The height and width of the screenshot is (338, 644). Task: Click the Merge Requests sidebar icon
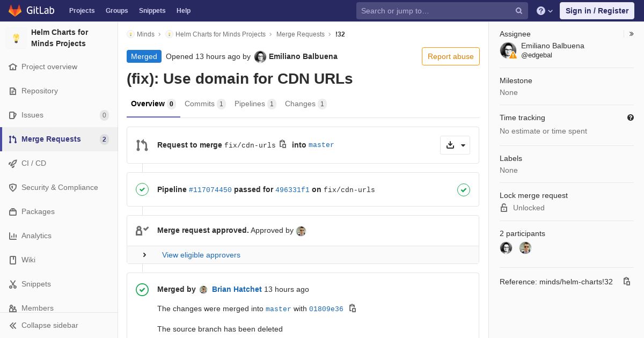click(x=13, y=139)
